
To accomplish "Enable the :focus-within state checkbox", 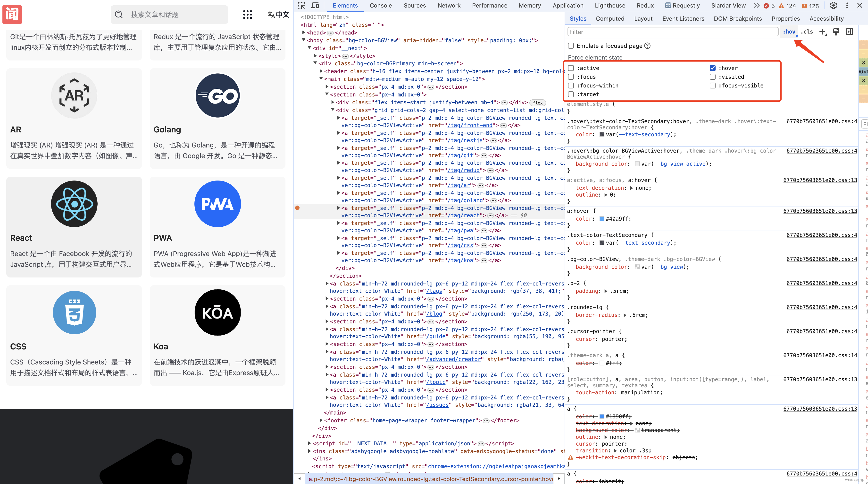I will click(571, 86).
